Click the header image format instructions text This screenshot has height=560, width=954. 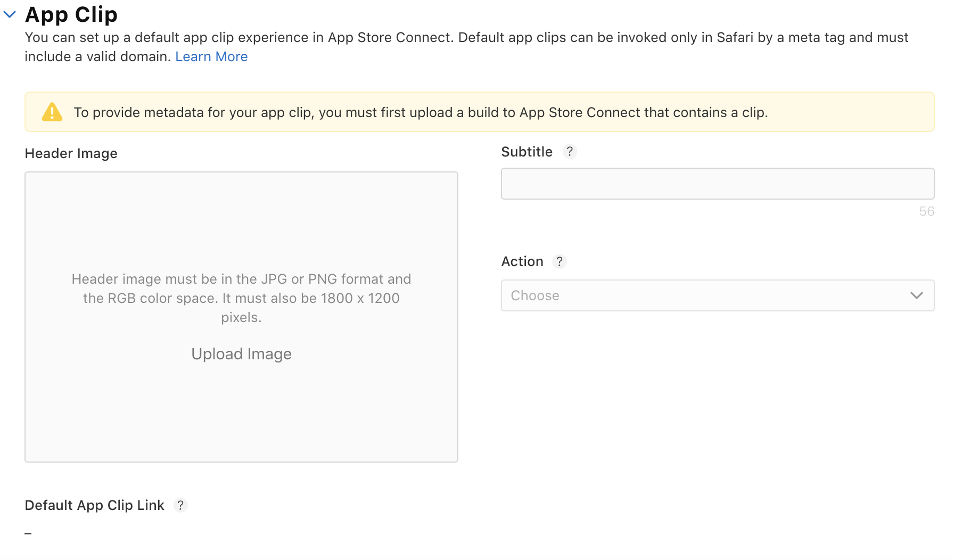point(241,298)
